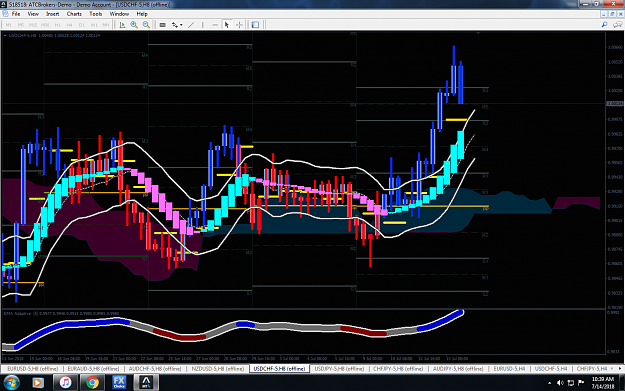Switch to M30 timeframe button

(45, 25)
